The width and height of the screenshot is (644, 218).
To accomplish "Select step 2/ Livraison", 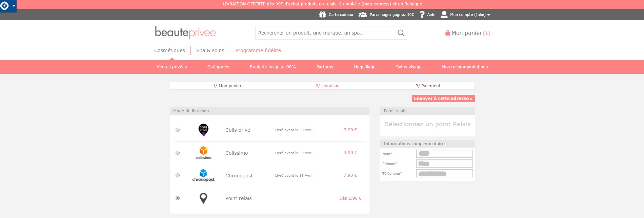I will [327, 86].
